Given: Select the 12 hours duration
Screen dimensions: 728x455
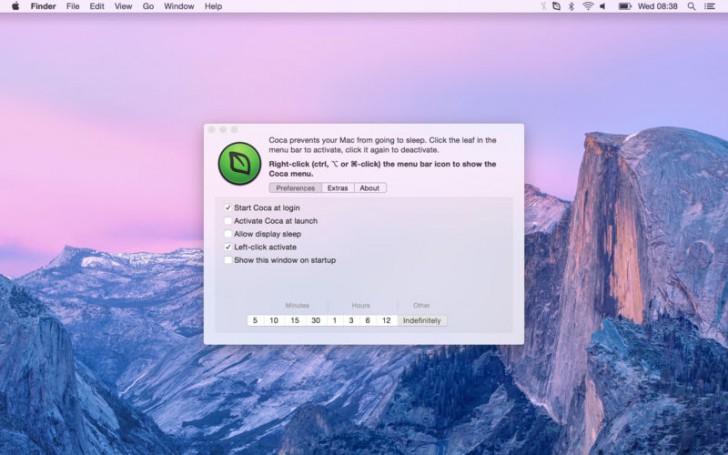Looking at the screenshot, I should [x=386, y=320].
